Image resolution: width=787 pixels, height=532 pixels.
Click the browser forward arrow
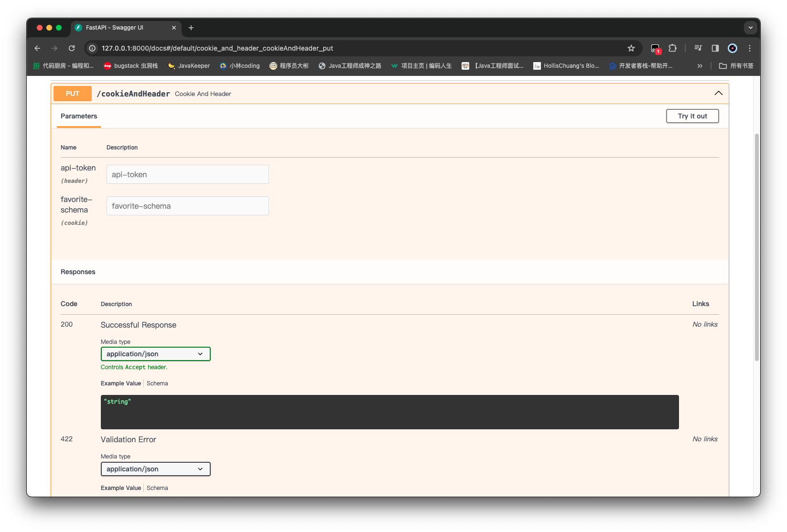point(54,48)
